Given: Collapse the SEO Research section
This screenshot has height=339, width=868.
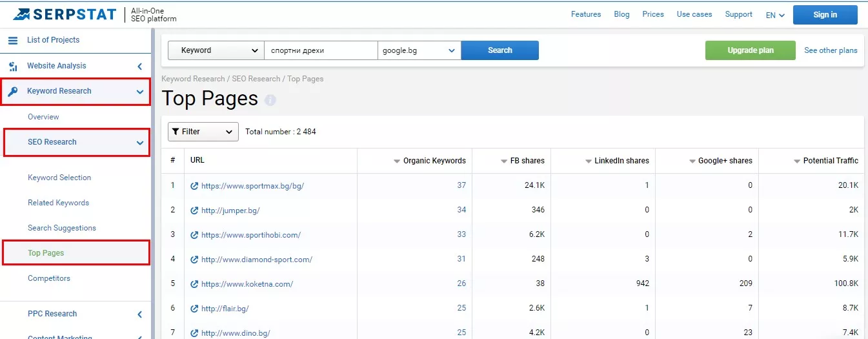Looking at the screenshot, I should click(x=140, y=143).
